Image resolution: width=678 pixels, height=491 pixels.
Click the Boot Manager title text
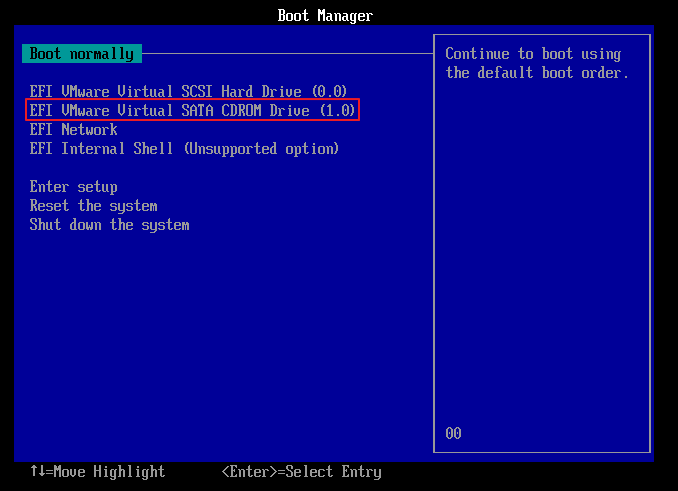tap(325, 16)
